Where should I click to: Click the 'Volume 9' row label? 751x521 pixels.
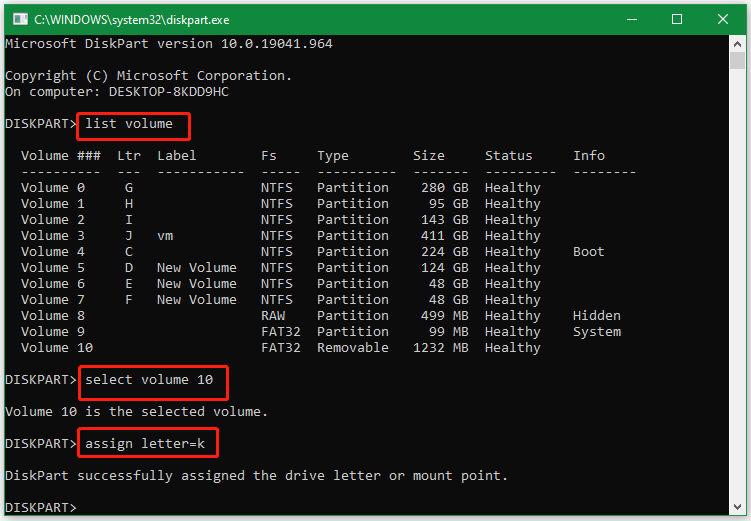53,332
